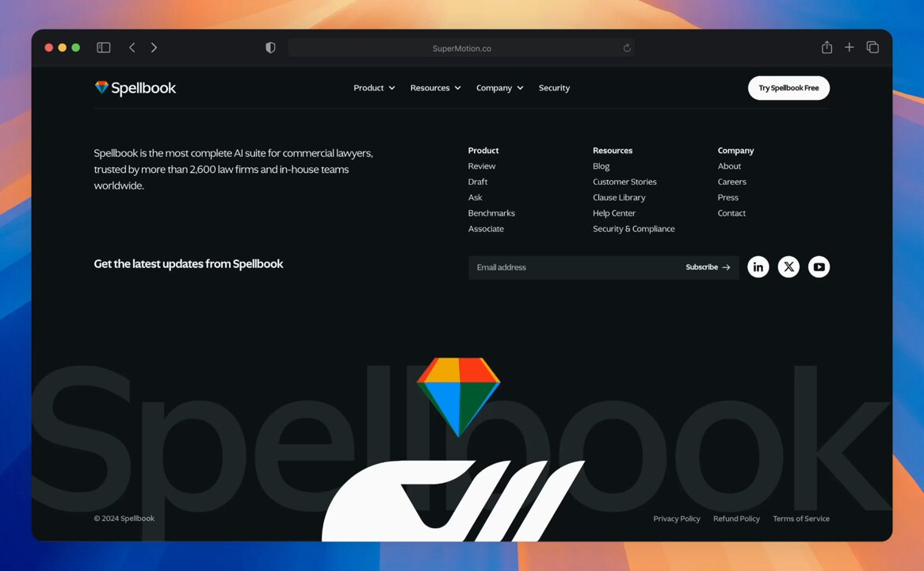924x571 pixels.
Task: Open the Privacy Policy link
Action: (x=677, y=519)
